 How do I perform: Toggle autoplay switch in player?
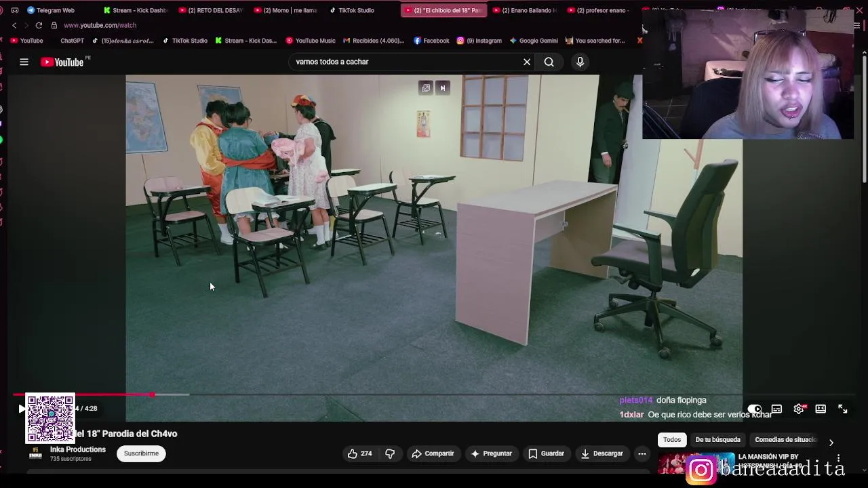[x=755, y=409]
